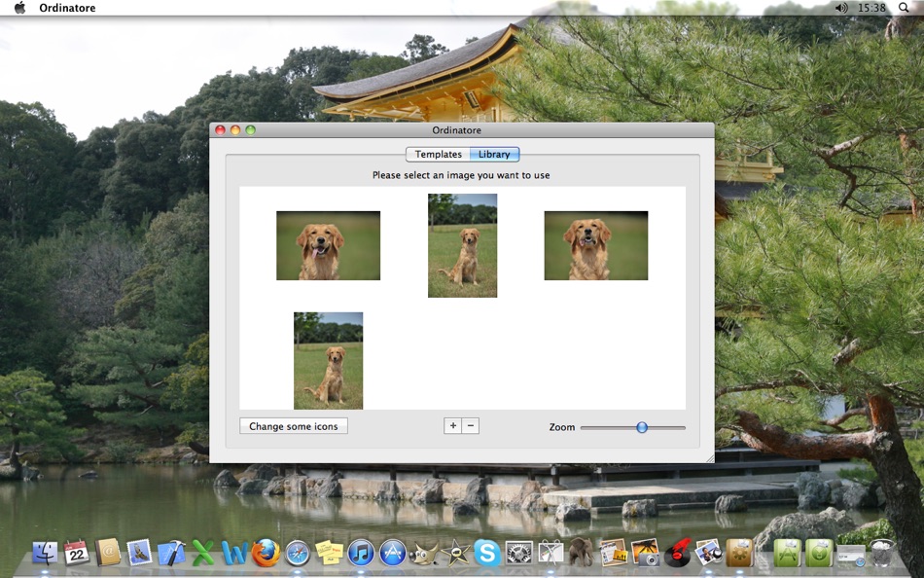Select landscape dog thumbnail above the Zoom slider
The image size is (924, 578).
click(x=596, y=245)
